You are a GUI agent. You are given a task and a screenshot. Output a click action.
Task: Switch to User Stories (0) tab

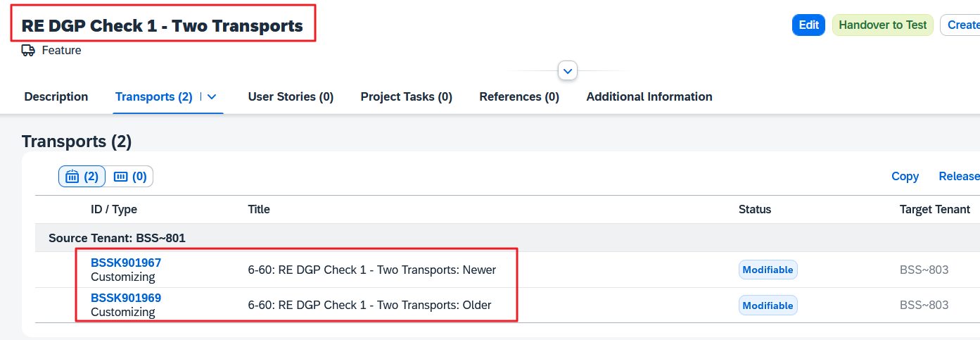coord(291,97)
